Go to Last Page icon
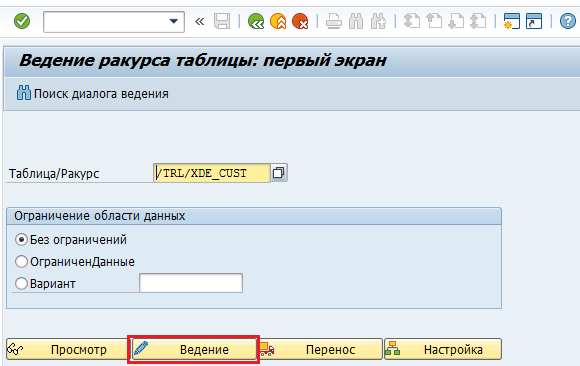This screenshot has height=366, width=580. pos(478,21)
